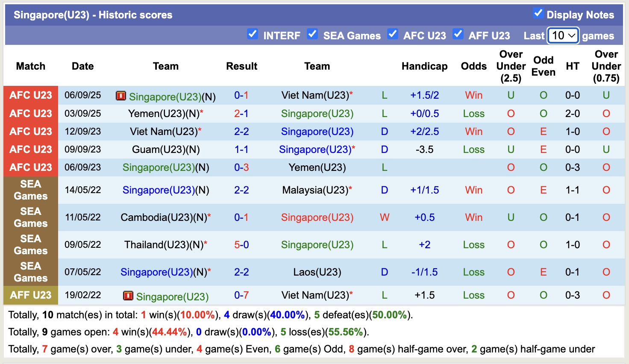Click the red card icon in the 19/02/22 row

click(128, 296)
